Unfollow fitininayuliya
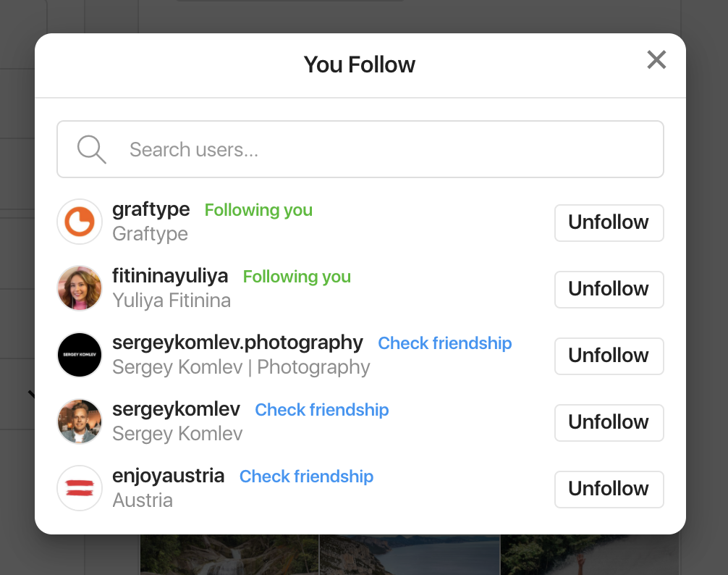Screen dimensions: 728x575 click(x=609, y=289)
